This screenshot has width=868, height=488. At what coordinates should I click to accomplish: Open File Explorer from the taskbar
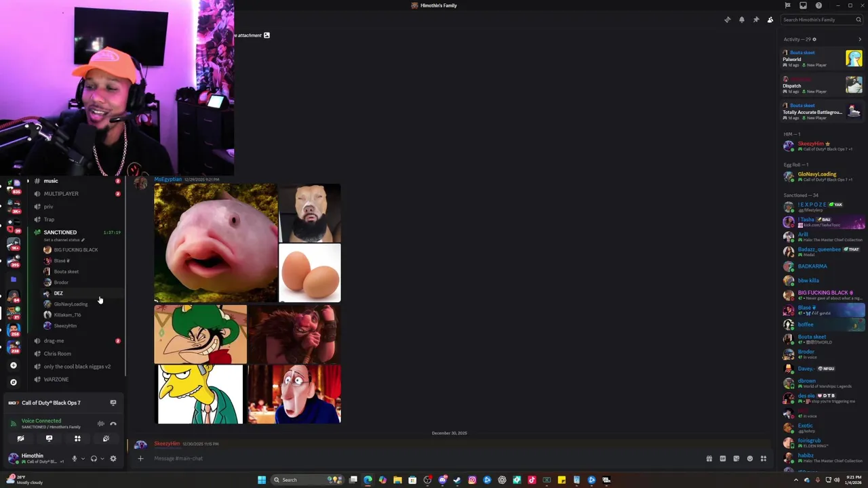click(x=397, y=480)
